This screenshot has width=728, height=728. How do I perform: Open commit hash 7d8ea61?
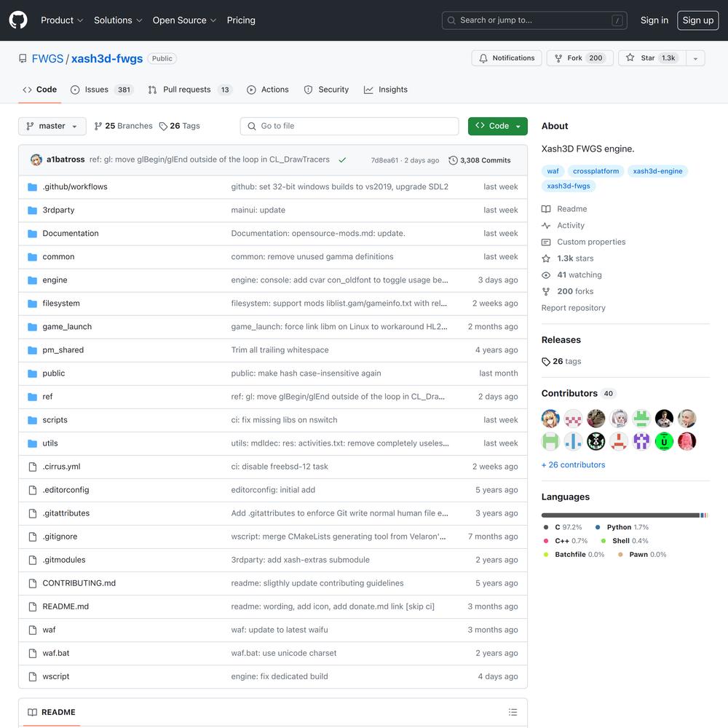tap(384, 160)
